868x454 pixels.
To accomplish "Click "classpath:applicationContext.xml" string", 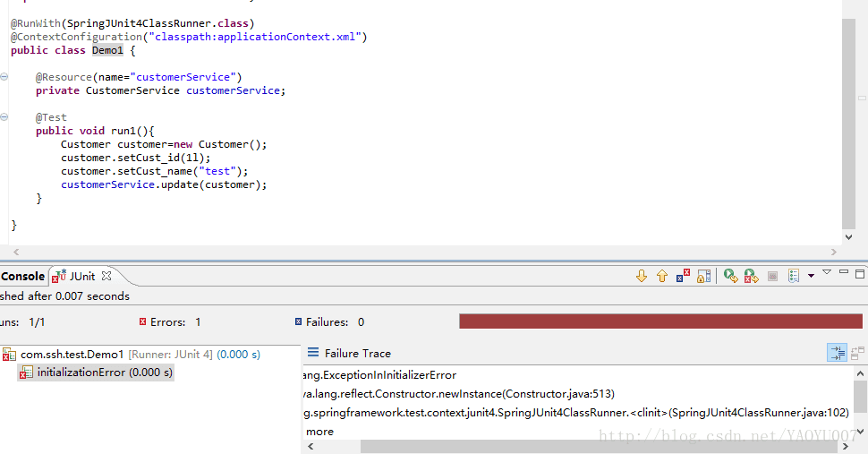I will pyautogui.click(x=255, y=37).
